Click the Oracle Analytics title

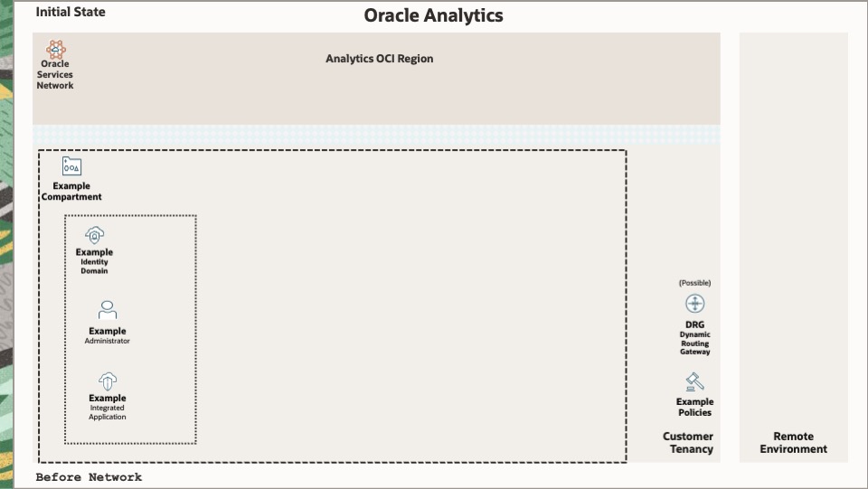point(433,15)
